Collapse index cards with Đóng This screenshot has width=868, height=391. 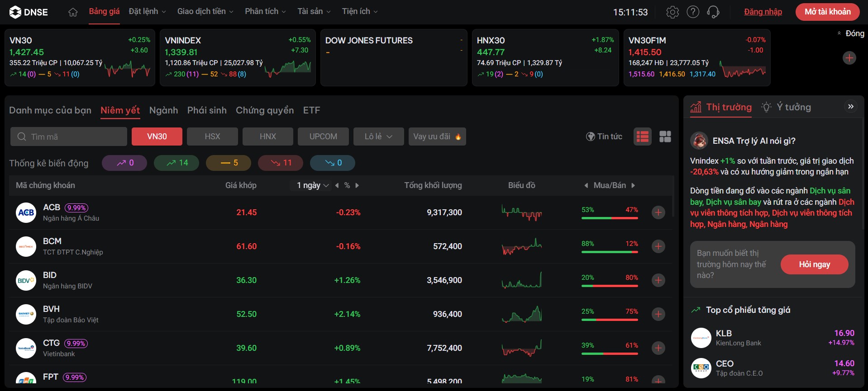(850, 33)
